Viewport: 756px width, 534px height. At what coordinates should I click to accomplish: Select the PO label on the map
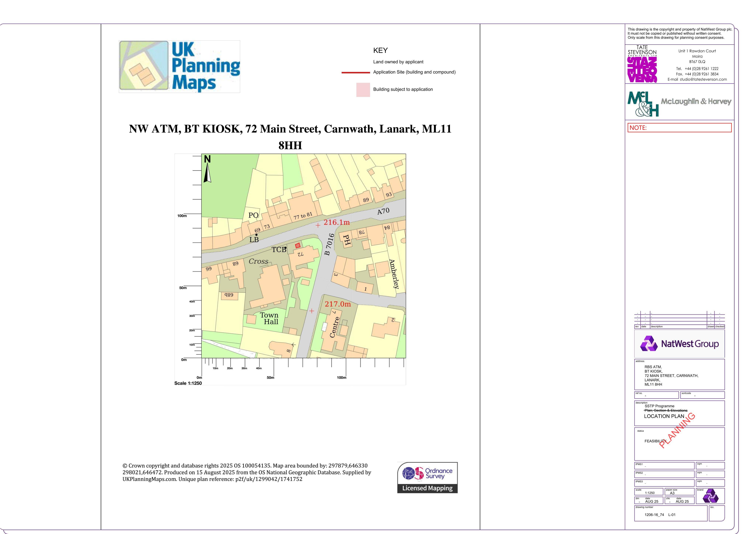253,215
